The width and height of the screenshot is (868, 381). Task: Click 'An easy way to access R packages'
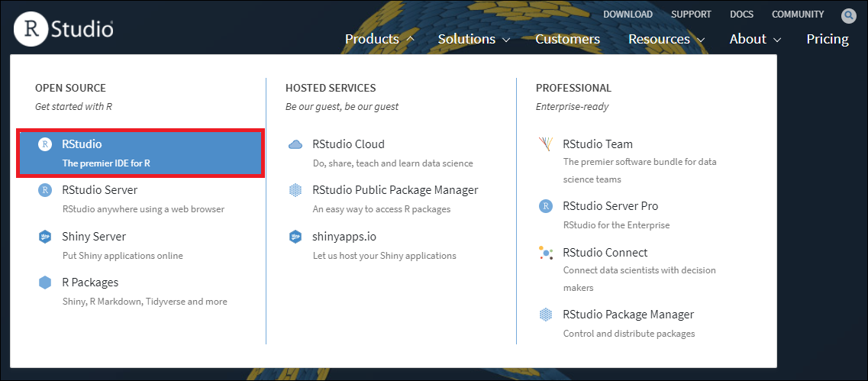382,209
